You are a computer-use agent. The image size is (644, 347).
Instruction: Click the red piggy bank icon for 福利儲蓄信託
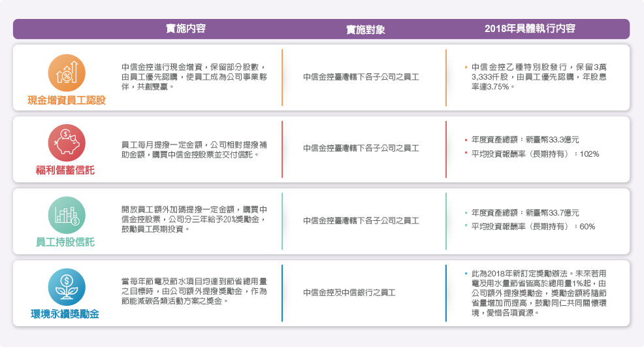[67, 142]
